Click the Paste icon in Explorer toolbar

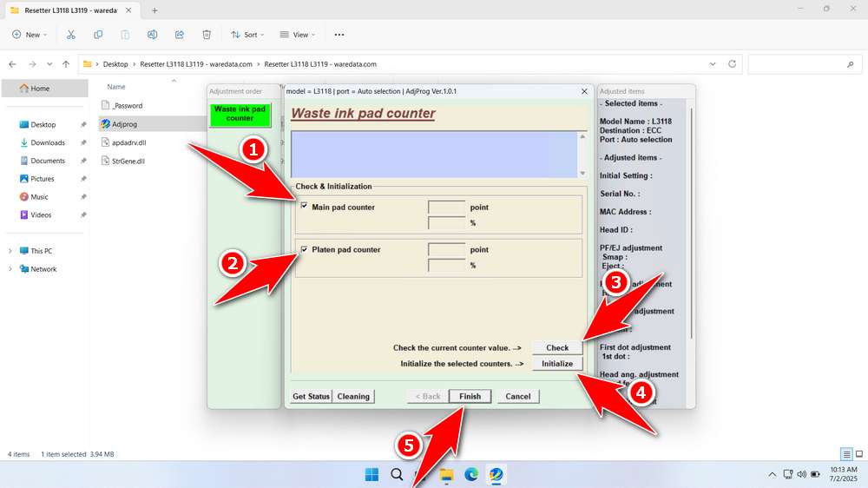pyautogui.click(x=125, y=35)
